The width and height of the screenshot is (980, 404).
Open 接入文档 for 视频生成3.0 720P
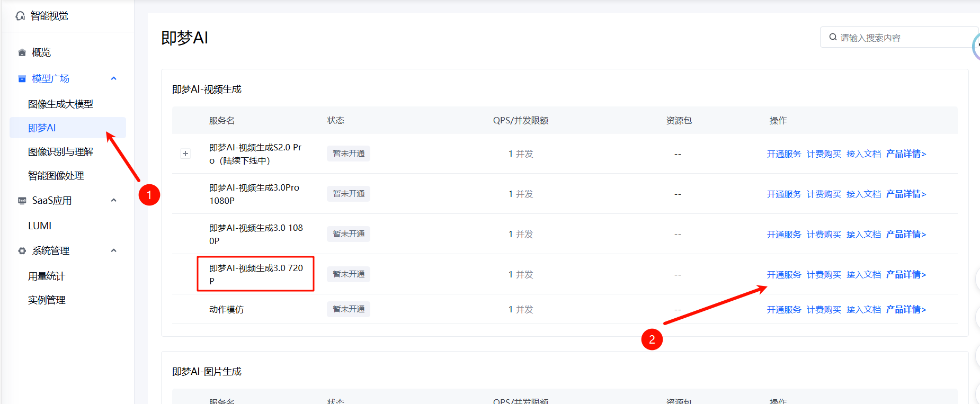863,274
